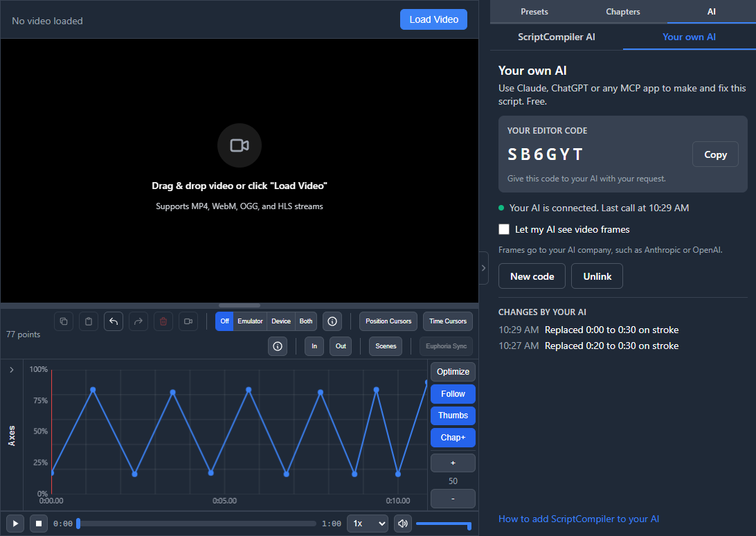Viewport: 756px width, 536px height.
Task: Open info icon left of In button
Action: [278, 346]
